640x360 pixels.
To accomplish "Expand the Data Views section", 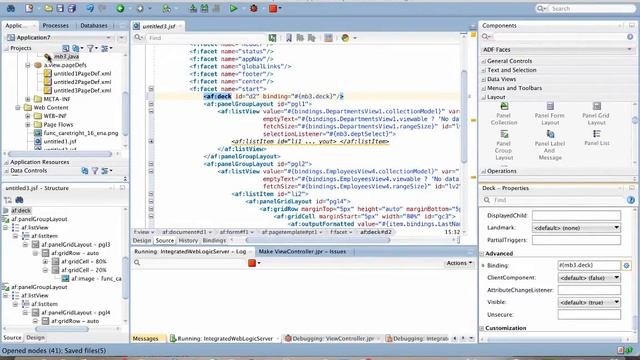I will (x=484, y=79).
